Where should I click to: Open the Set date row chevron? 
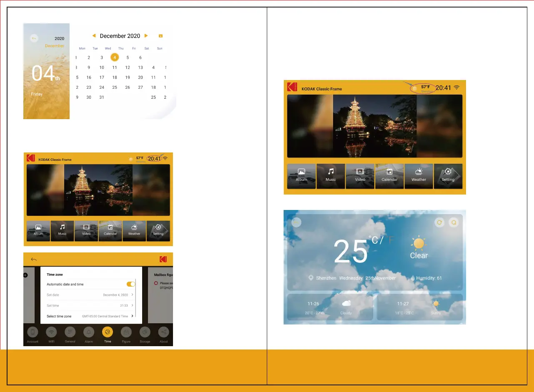point(132,295)
